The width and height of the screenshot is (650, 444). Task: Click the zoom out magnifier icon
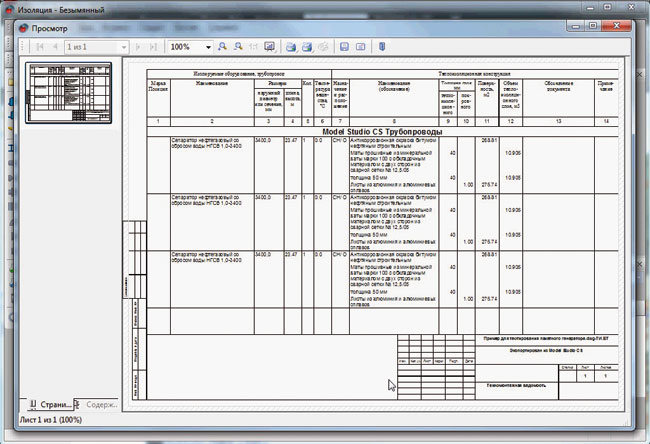[x=237, y=47]
